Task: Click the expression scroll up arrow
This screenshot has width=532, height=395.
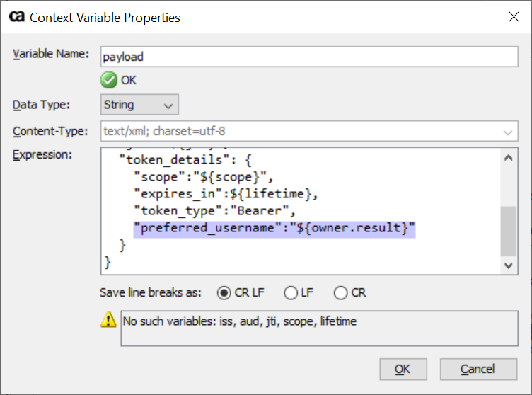Action: pyautogui.click(x=509, y=158)
